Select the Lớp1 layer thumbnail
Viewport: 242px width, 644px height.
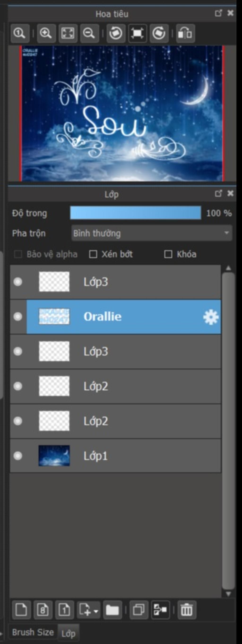coord(54,455)
